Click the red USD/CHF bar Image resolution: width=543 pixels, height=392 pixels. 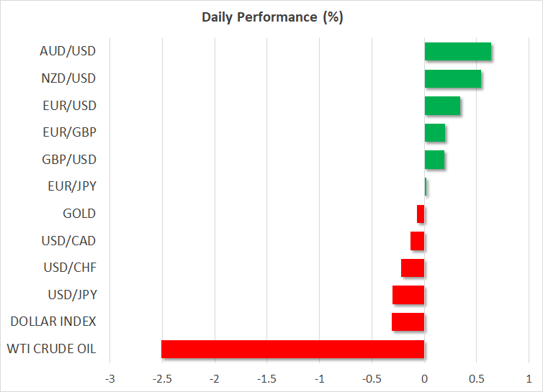[x=413, y=268]
